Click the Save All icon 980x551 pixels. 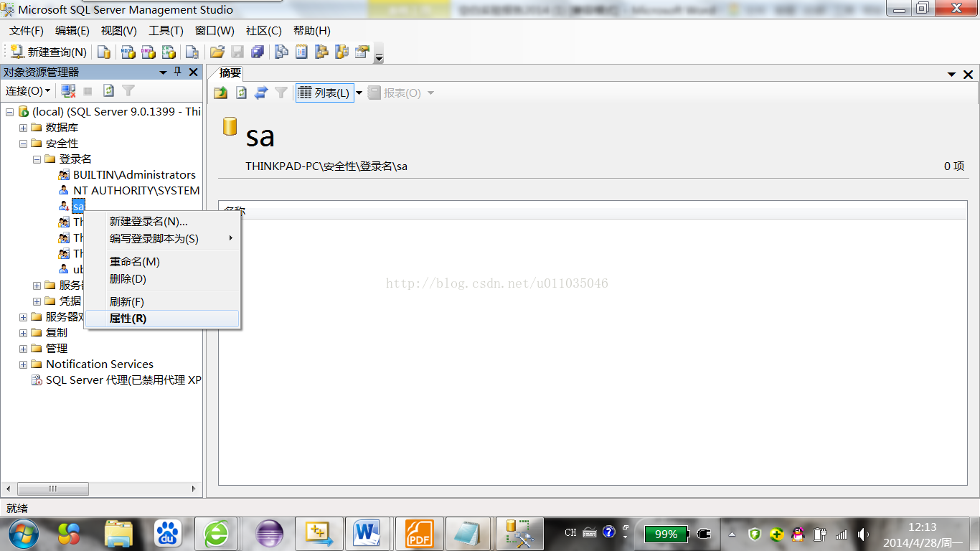pos(257,52)
